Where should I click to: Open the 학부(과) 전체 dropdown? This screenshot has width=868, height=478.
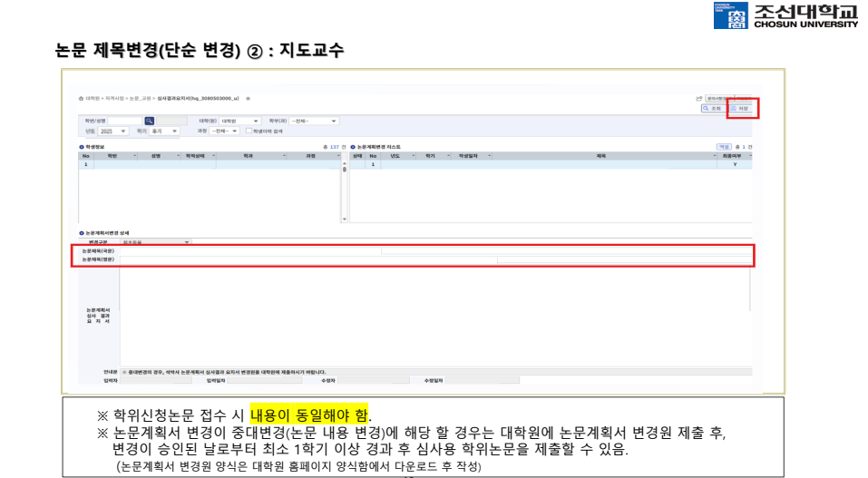[314, 121]
